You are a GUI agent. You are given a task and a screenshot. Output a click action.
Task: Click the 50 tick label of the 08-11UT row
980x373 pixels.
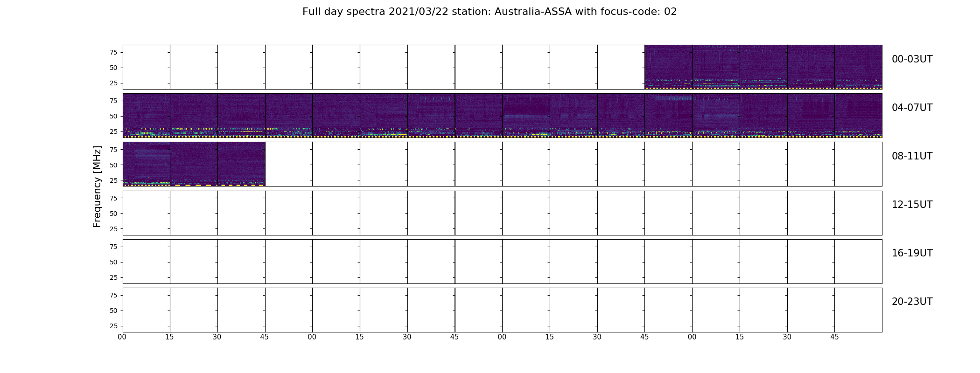point(113,165)
